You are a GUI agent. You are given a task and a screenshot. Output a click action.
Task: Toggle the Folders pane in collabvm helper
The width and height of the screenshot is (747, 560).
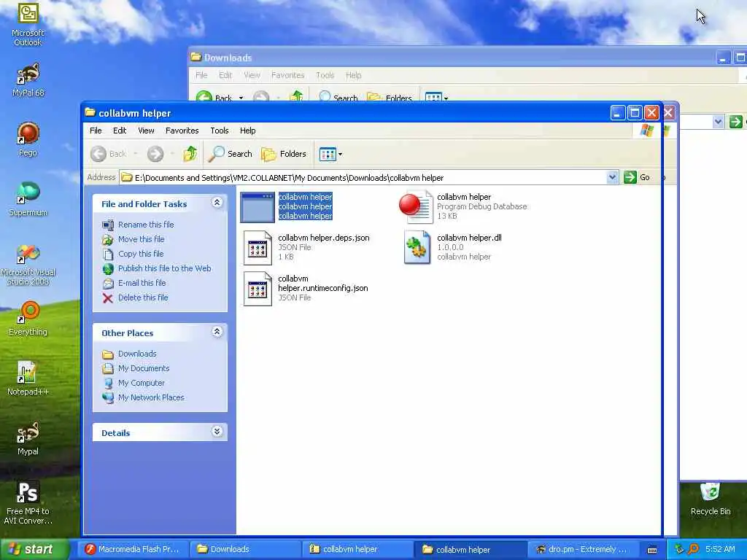[284, 154]
